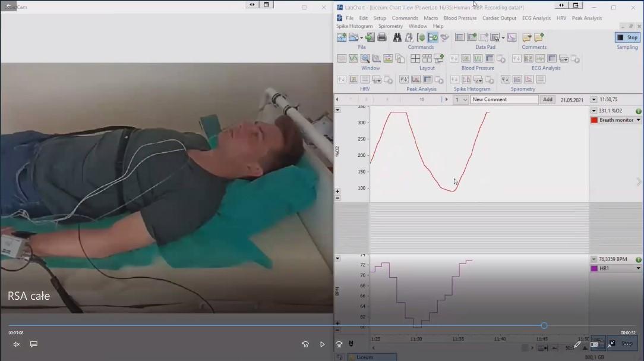Open the File menu
The height and width of the screenshot is (361, 644).
point(349,18)
